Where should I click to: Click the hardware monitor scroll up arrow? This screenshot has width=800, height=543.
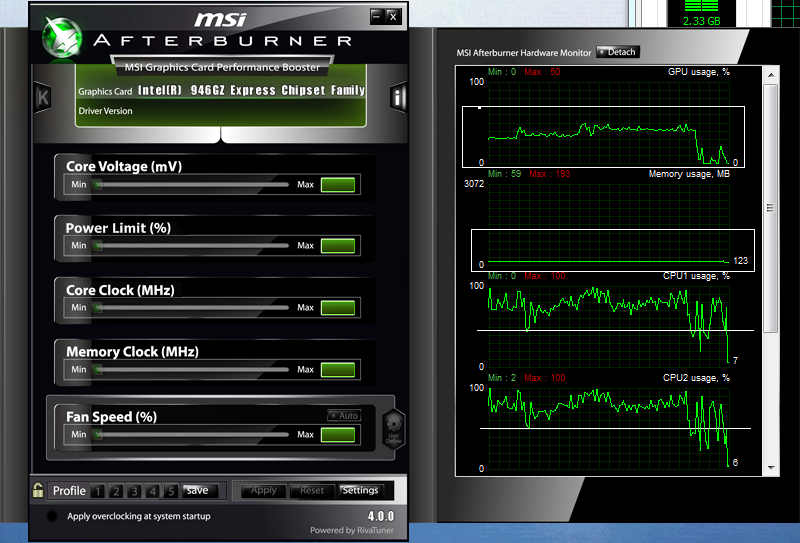tap(771, 75)
